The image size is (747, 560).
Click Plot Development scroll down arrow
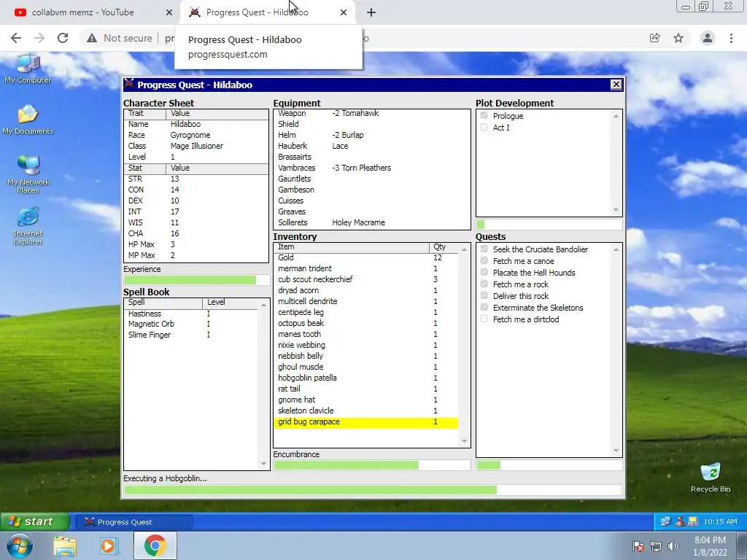616,210
